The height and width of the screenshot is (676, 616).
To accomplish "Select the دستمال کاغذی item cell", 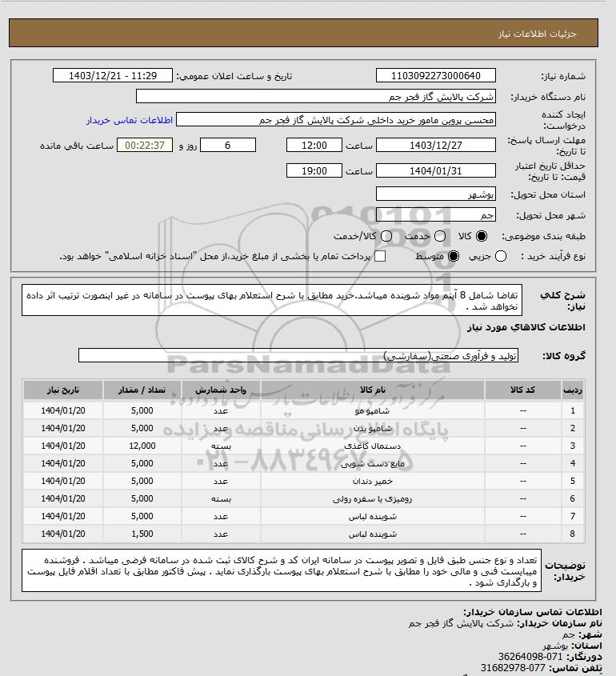I will click(373, 446).
